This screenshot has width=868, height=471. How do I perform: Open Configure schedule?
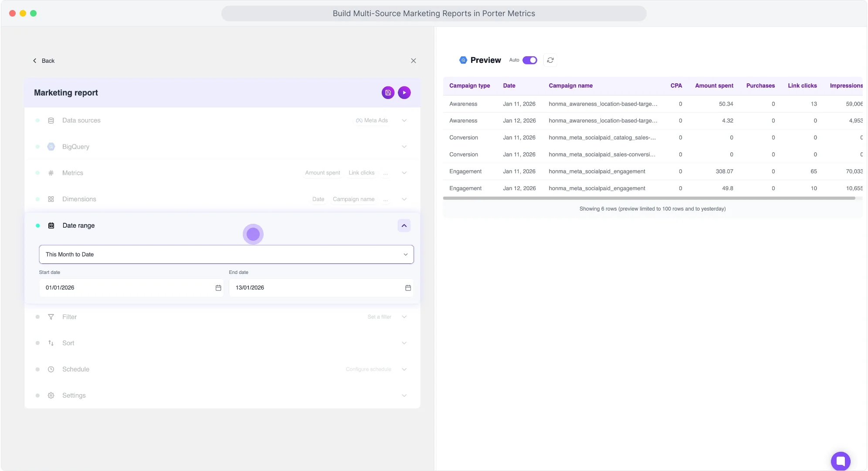coord(368,369)
